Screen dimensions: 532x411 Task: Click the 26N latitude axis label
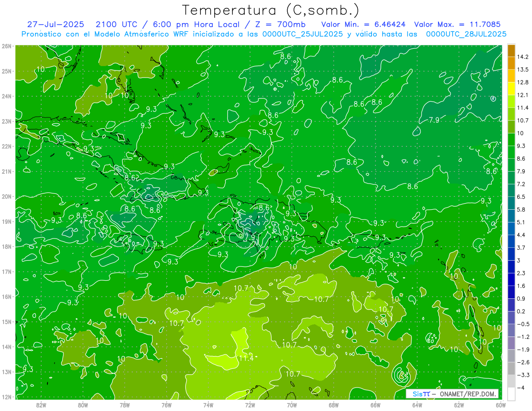6,46
